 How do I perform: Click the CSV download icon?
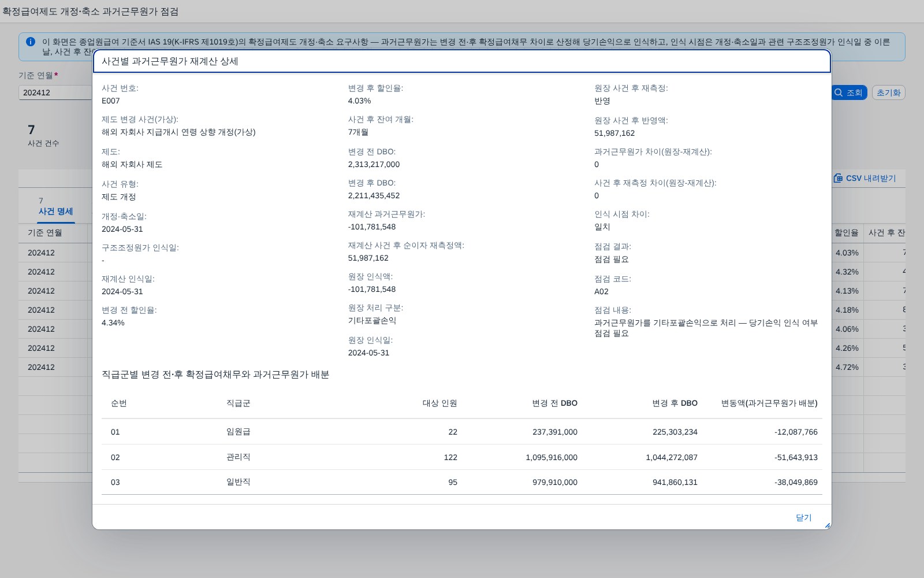click(x=838, y=178)
